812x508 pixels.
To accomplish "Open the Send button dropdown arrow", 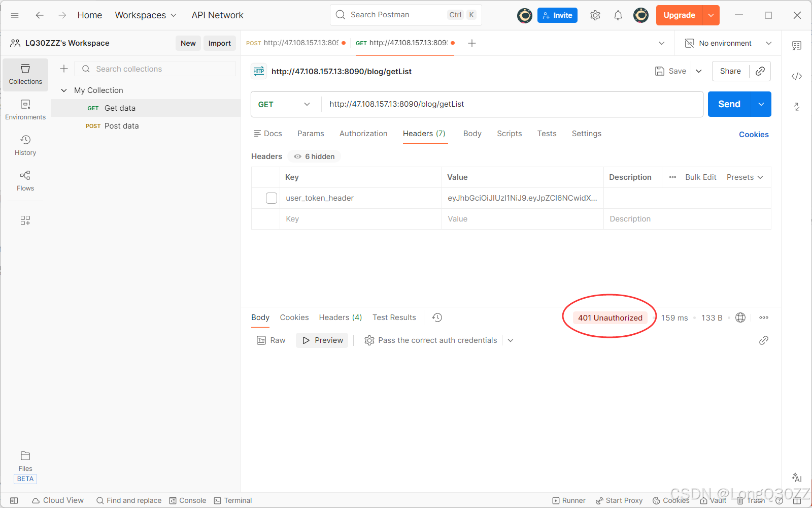I will pos(761,104).
